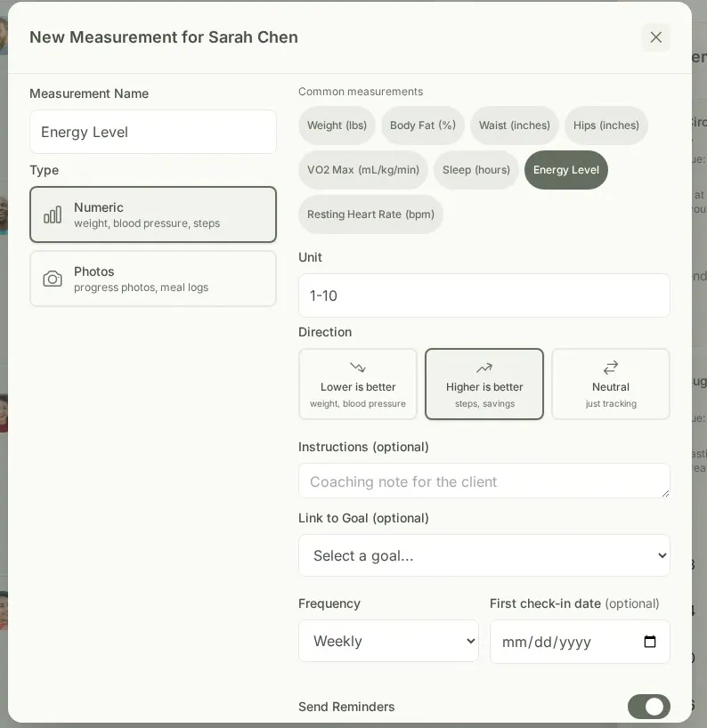The height and width of the screenshot is (728, 707).
Task: Click the Unit input field
Action: (x=484, y=295)
